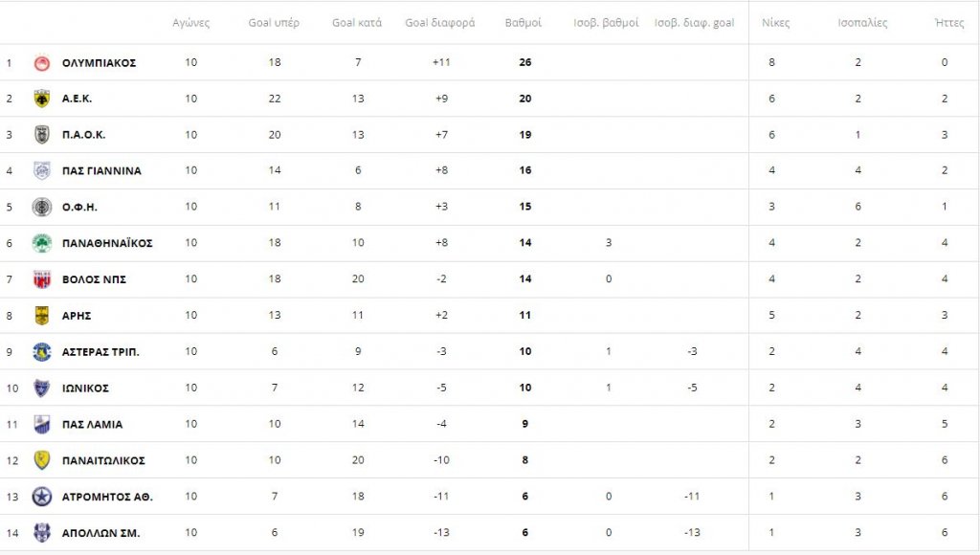The image size is (980, 555).
Task: Sort table by Goal υπέρ column header
Action: click(x=274, y=23)
